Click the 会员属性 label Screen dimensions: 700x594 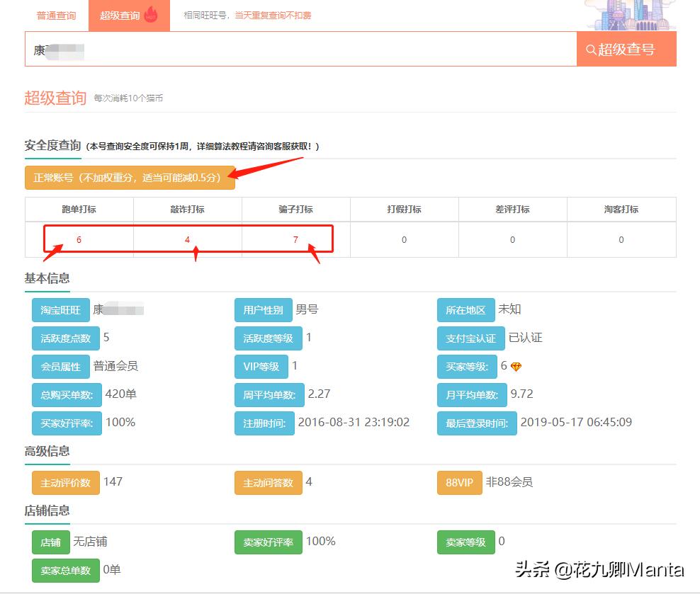coord(61,367)
